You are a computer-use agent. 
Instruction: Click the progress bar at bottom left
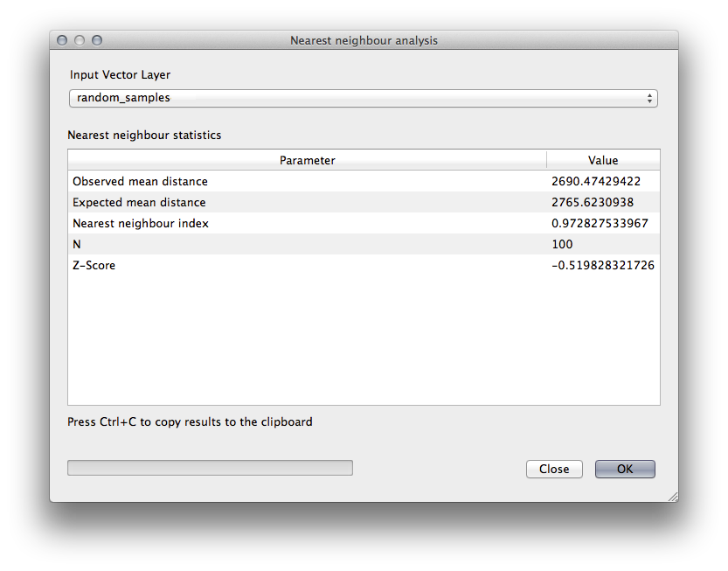tap(210, 468)
